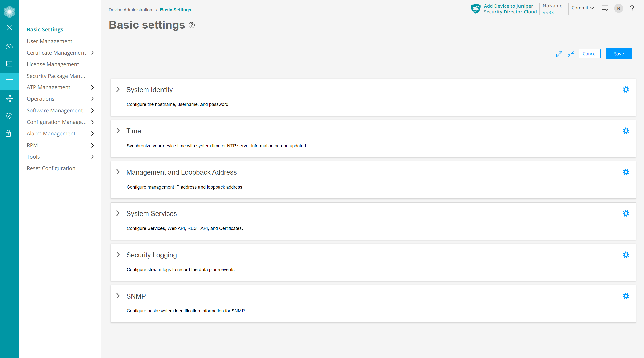Open User Management menu item

point(50,41)
